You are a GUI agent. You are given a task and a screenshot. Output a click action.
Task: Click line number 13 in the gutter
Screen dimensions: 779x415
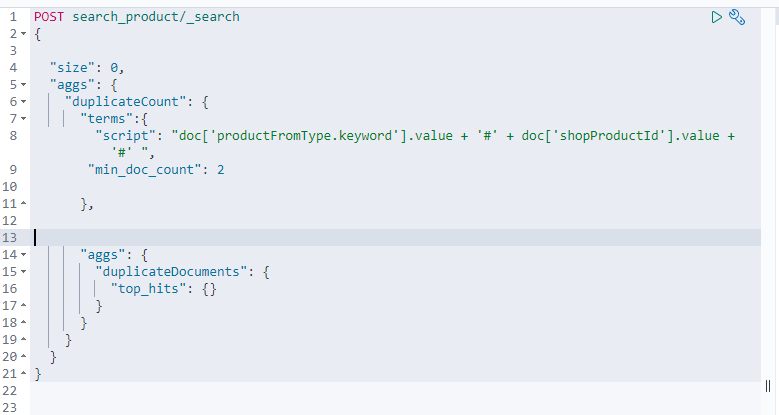tap(9, 238)
